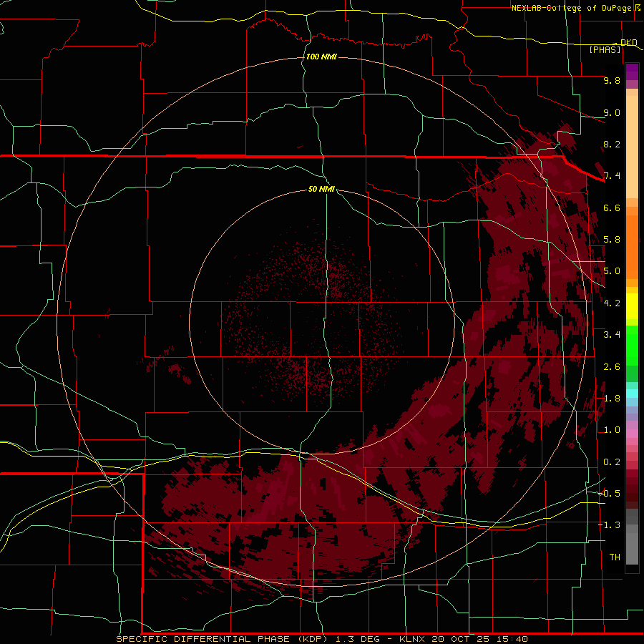Click the 8.2 legend value

click(x=612, y=144)
